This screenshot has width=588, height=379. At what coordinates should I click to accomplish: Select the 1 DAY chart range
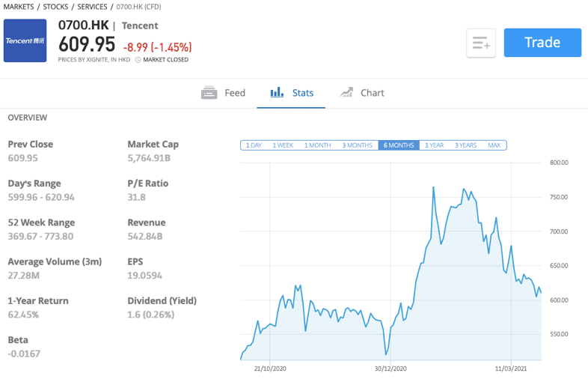pyautogui.click(x=254, y=145)
